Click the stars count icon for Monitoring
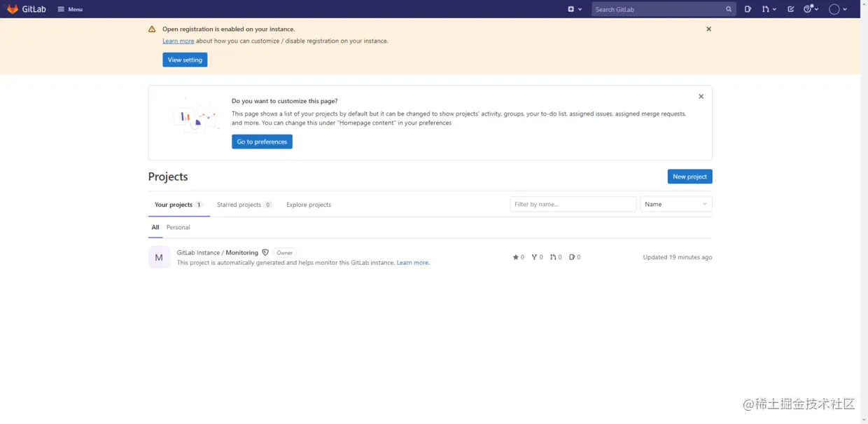The width and height of the screenshot is (868, 424). 518,257
